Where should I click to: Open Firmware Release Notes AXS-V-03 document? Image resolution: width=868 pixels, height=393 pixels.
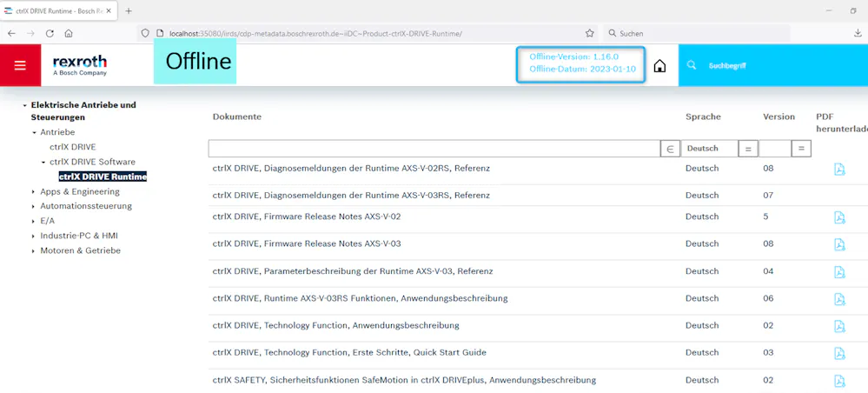[x=307, y=244]
